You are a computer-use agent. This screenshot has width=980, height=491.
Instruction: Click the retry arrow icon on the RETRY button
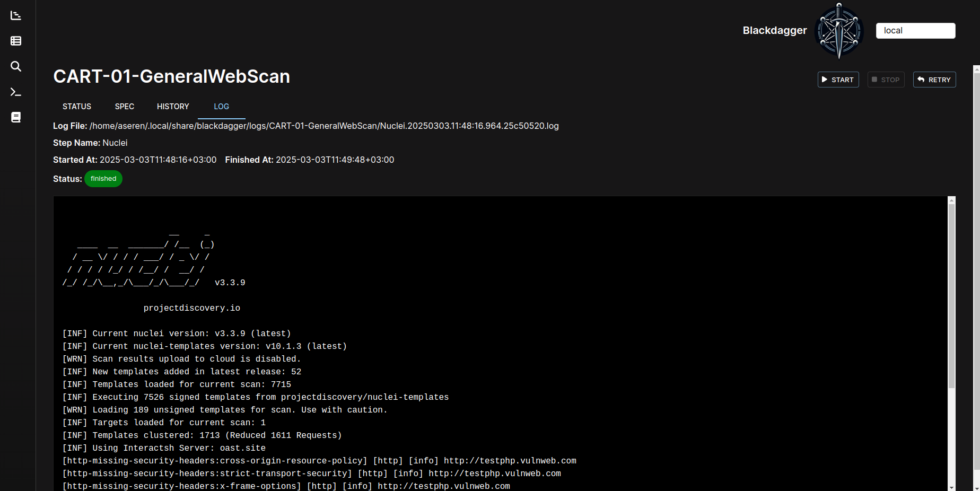921,80
